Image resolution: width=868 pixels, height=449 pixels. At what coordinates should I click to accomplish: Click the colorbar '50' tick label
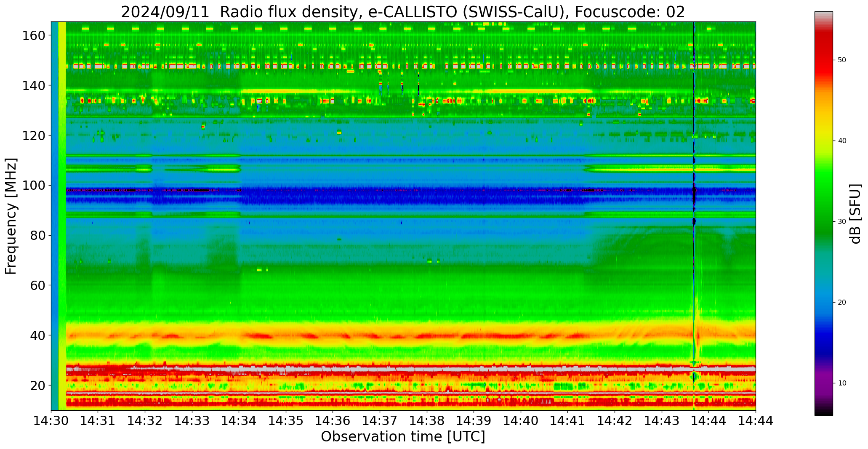842,60
